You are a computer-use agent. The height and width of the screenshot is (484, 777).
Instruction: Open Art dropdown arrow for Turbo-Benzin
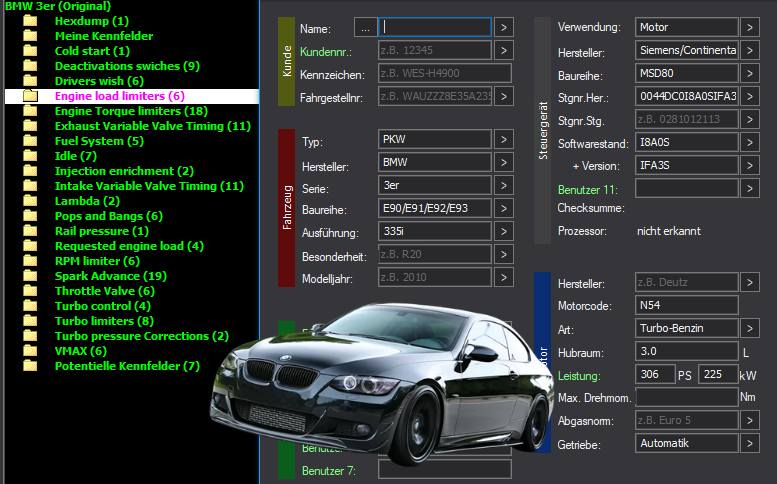(x=750, y=328)
